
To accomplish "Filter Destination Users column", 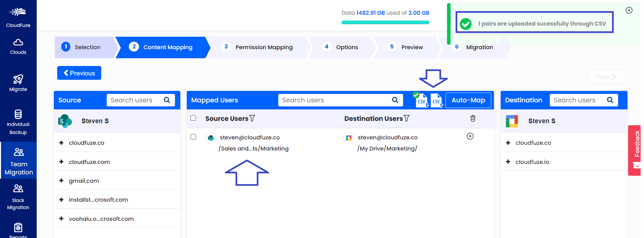I will (407, 118).
